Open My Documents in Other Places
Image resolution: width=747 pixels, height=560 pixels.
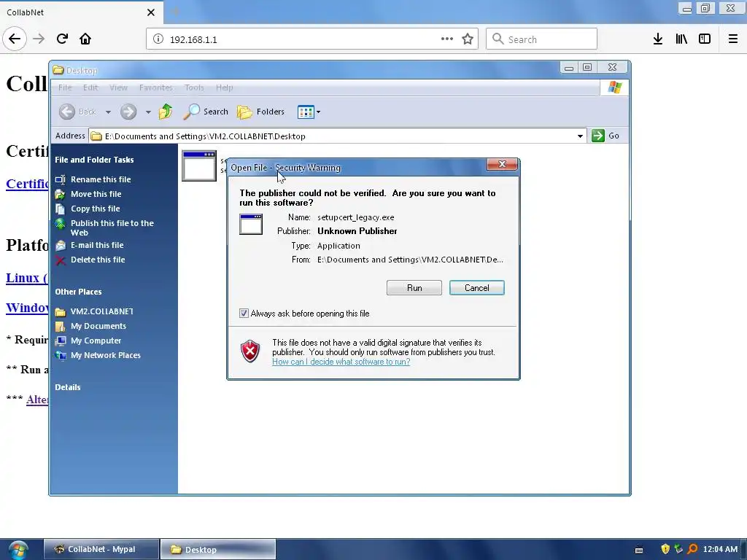pos(98,326)
